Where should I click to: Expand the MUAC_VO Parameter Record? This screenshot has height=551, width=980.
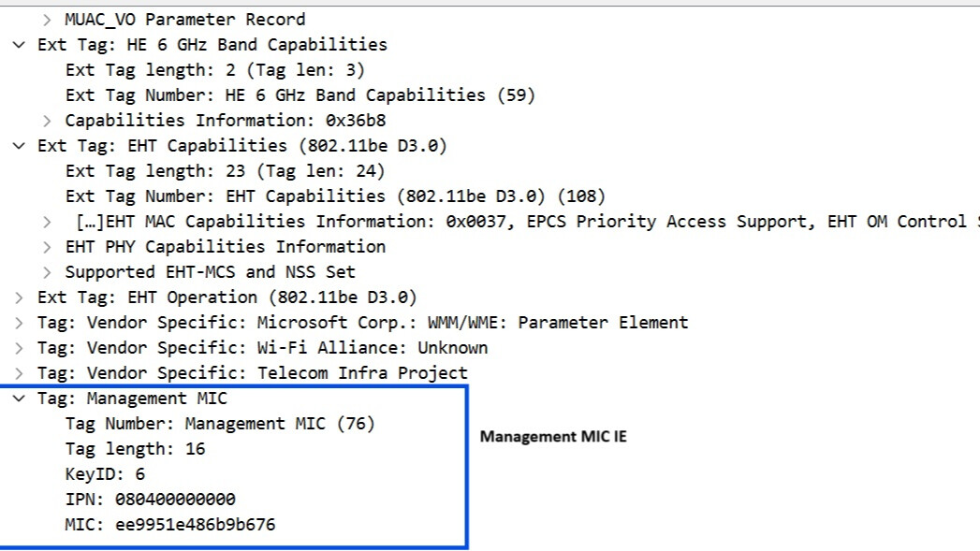tap(47, 20)
